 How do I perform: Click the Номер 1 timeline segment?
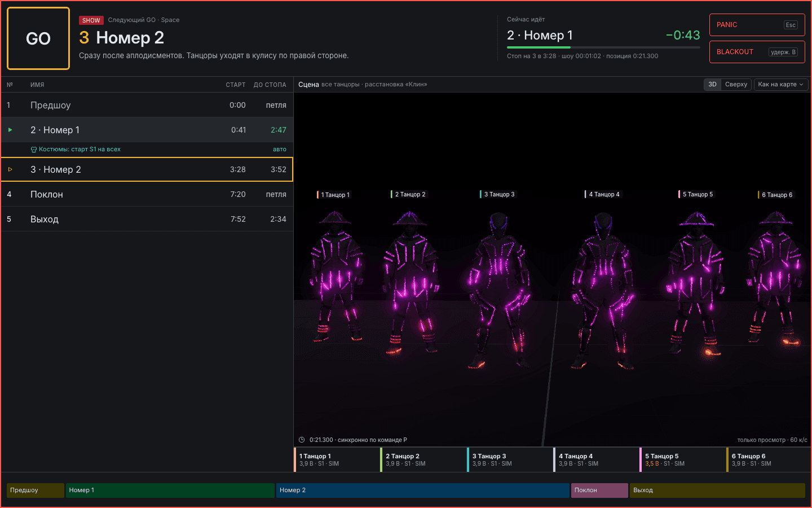tap(170, 490)
